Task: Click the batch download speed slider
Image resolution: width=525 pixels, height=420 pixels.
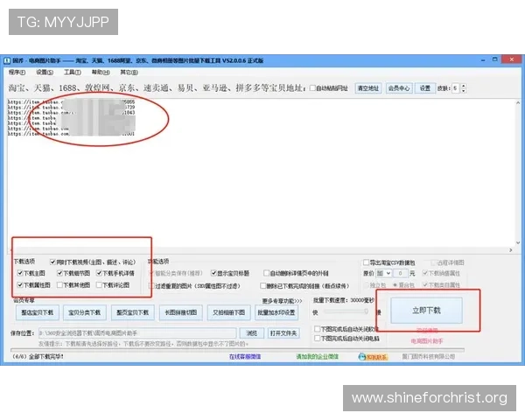Action: (x=346, y=311)
